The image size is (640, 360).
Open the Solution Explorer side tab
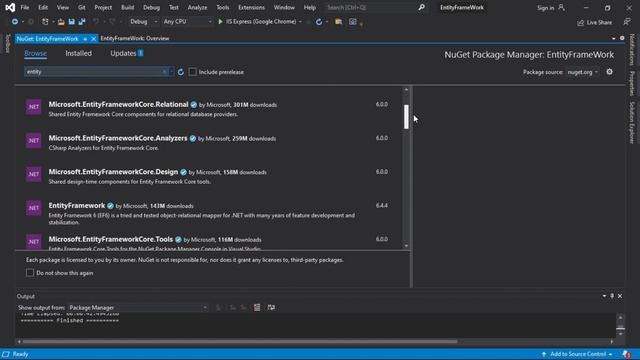click(x=632, y=122)
